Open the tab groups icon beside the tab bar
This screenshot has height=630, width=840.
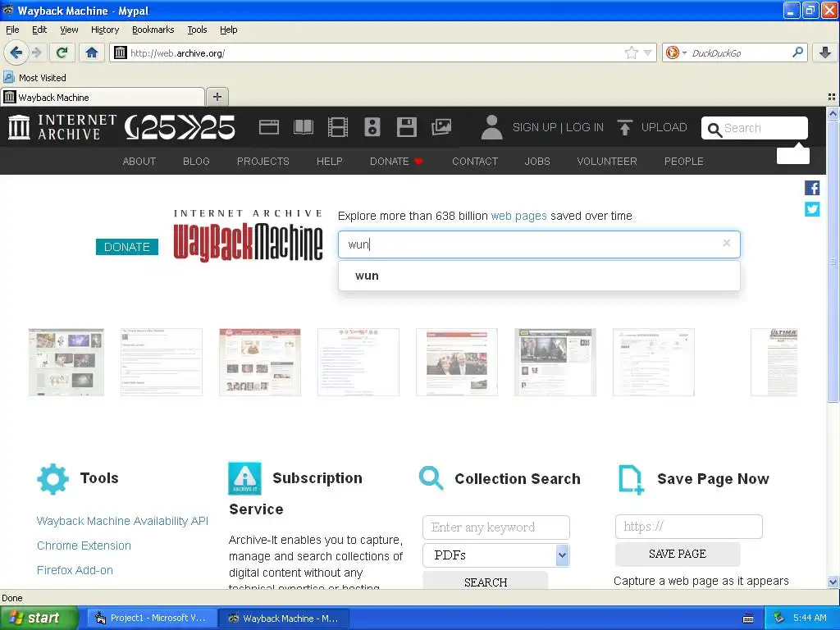832,97
